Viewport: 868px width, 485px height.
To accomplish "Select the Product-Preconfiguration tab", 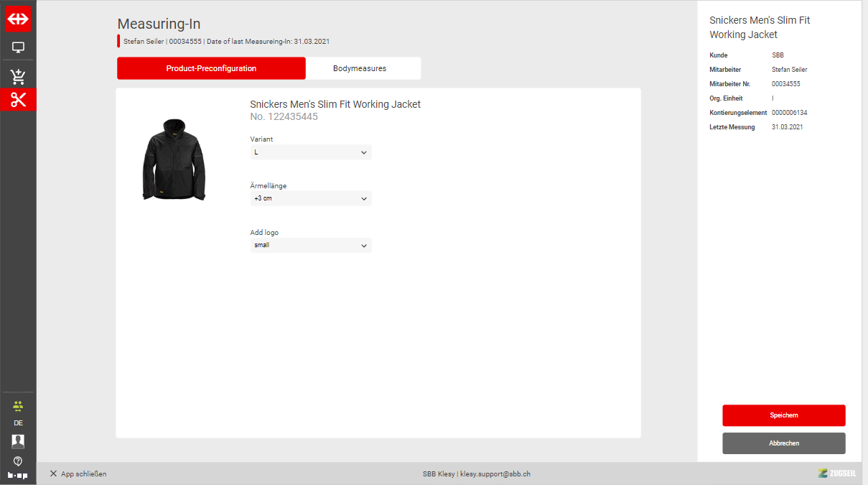I will pos(211,68).
